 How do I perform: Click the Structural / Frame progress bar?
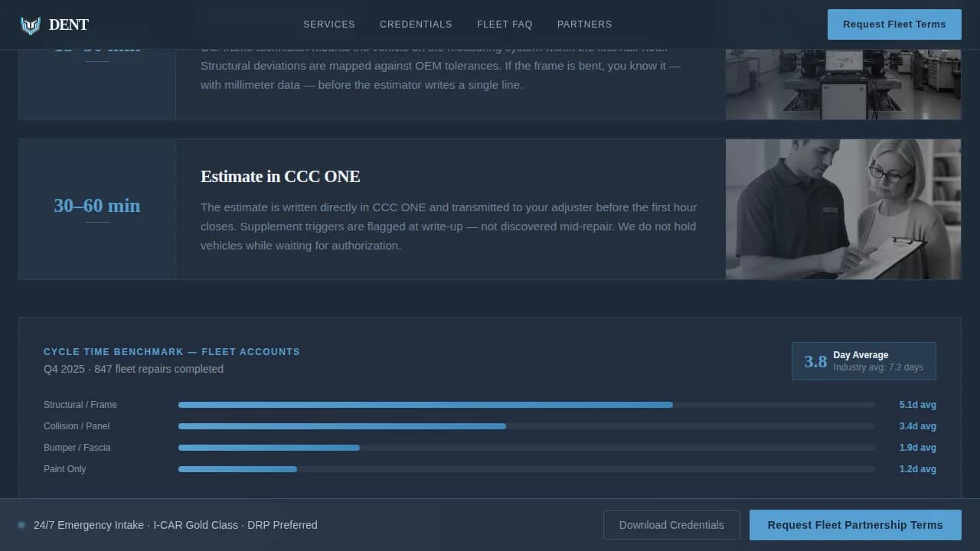526,405
